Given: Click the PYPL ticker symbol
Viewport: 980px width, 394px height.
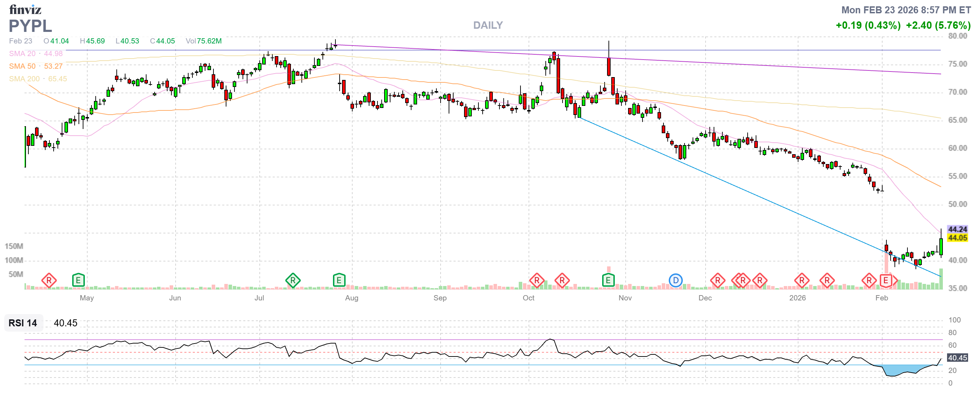Looking at the screenshot, I should pos(30,26).
